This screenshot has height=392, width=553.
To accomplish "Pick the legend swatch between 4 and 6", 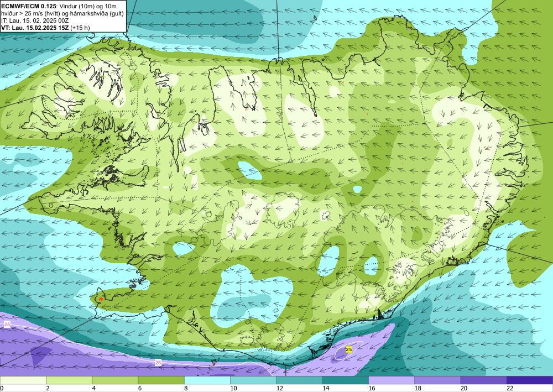I will (x=115, y=380).
